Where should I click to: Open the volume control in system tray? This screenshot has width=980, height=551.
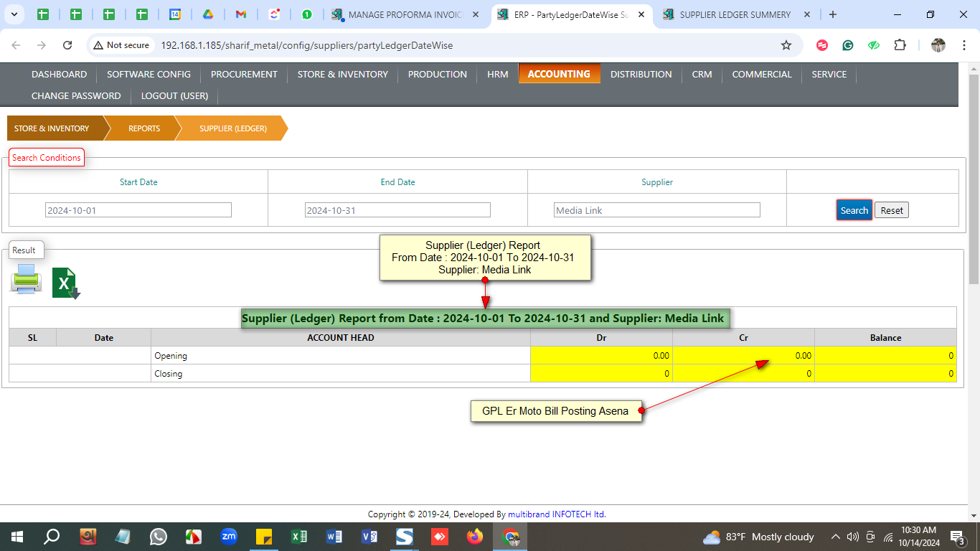click(853, 537)
